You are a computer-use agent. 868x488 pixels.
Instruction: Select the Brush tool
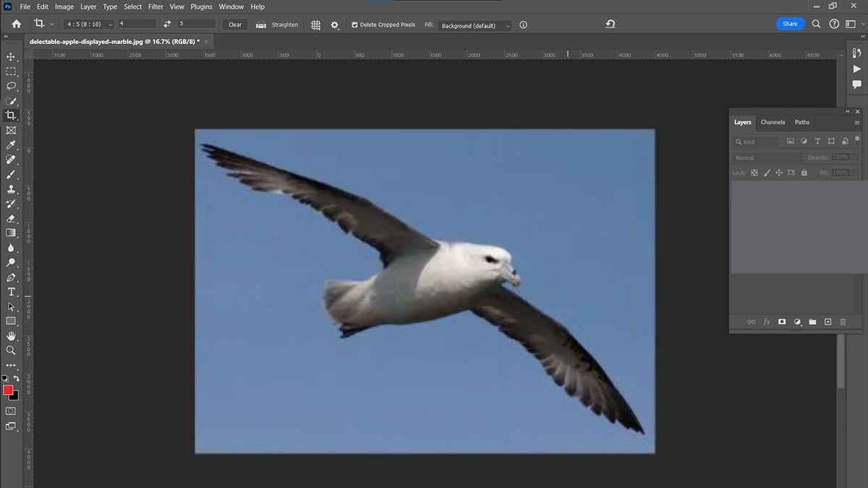11,174
